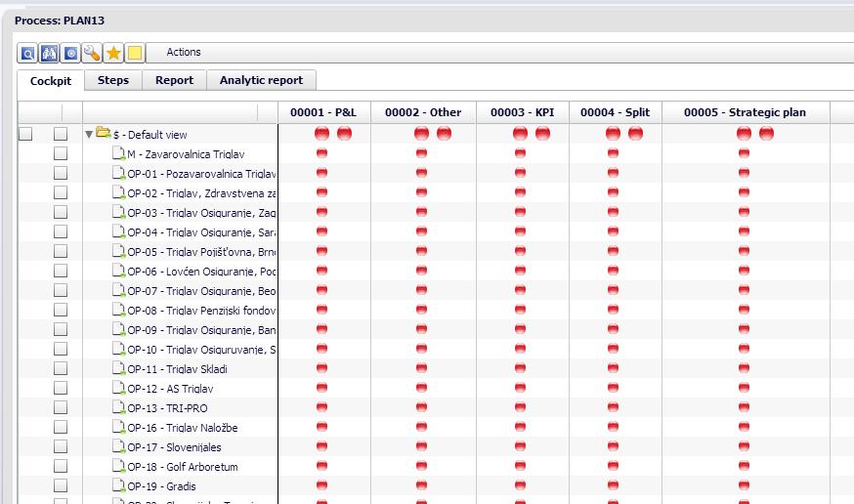Check the OP-02 row checkbox

pyautogui.click(x=61, y=192)
